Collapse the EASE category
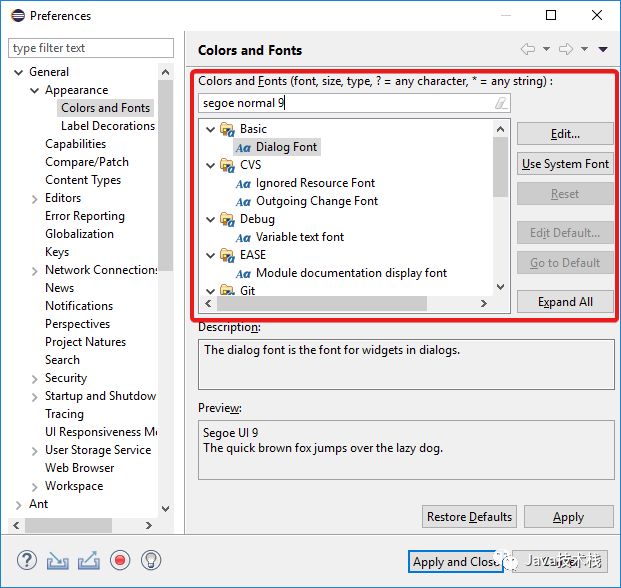Image resolution: width=621 pixels, height=588 pixels. click(211, 255)
